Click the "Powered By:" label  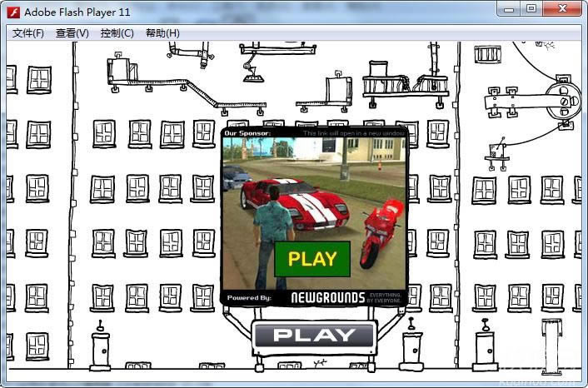249,297
